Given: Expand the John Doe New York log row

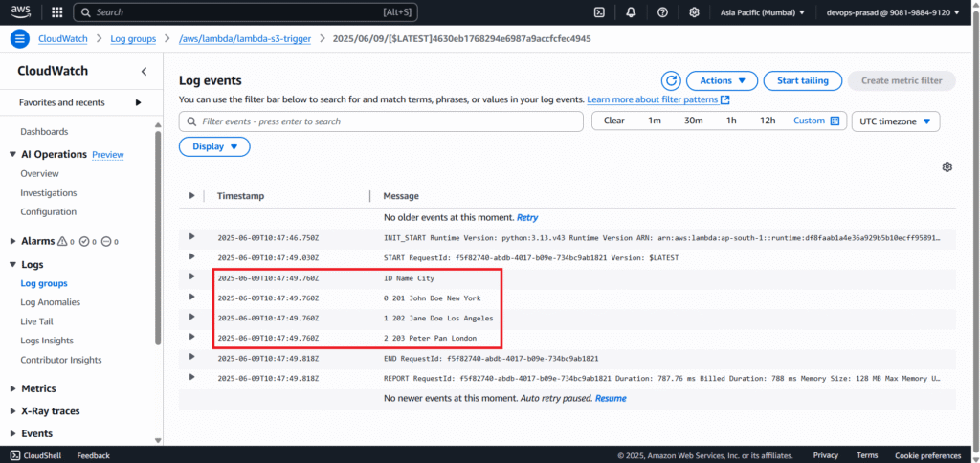Looking at the screenshot, I should [191, 297].
